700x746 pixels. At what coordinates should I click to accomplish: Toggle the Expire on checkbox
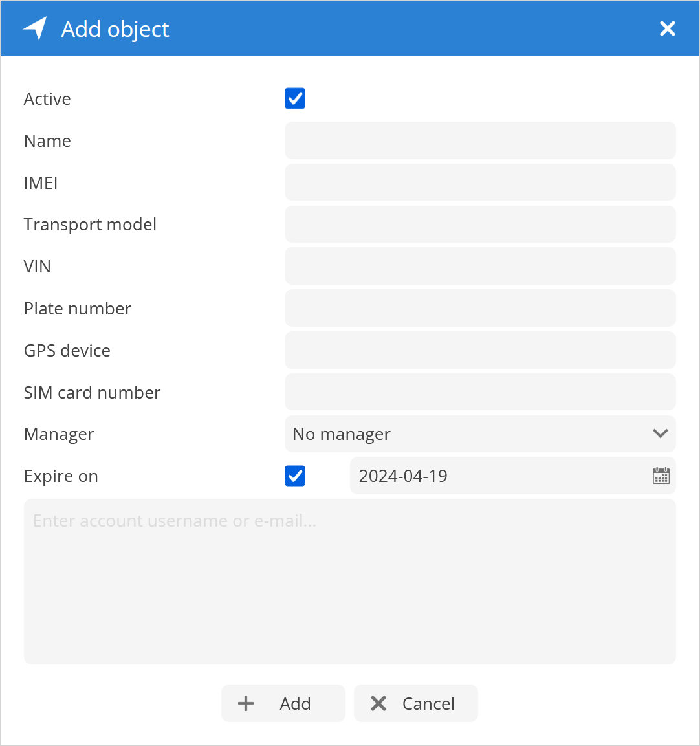(295, 476)
